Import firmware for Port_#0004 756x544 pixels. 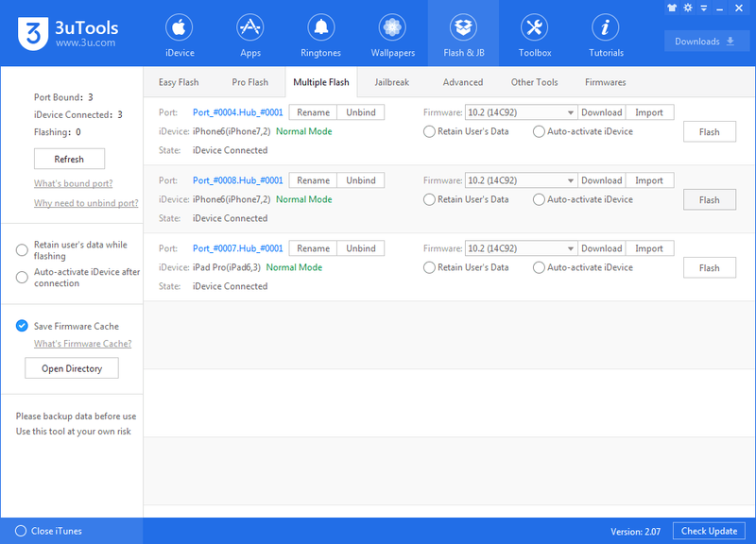point(649,112)
